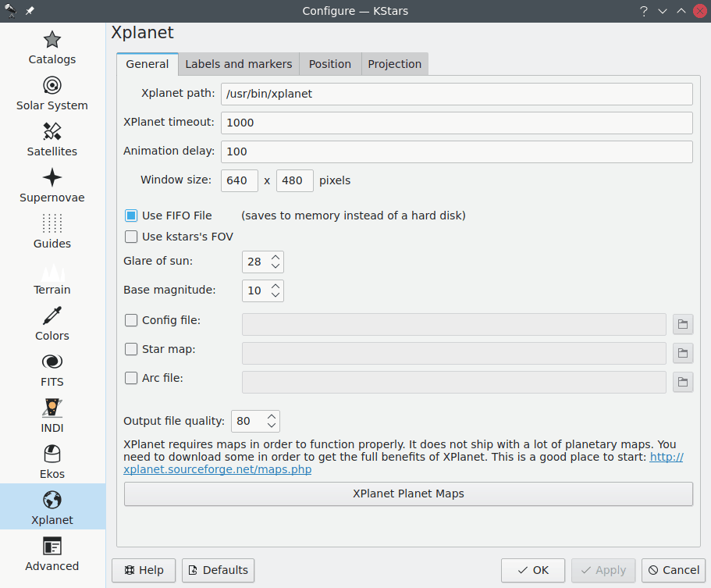Select the FITS configuration icon

[52, 370]
